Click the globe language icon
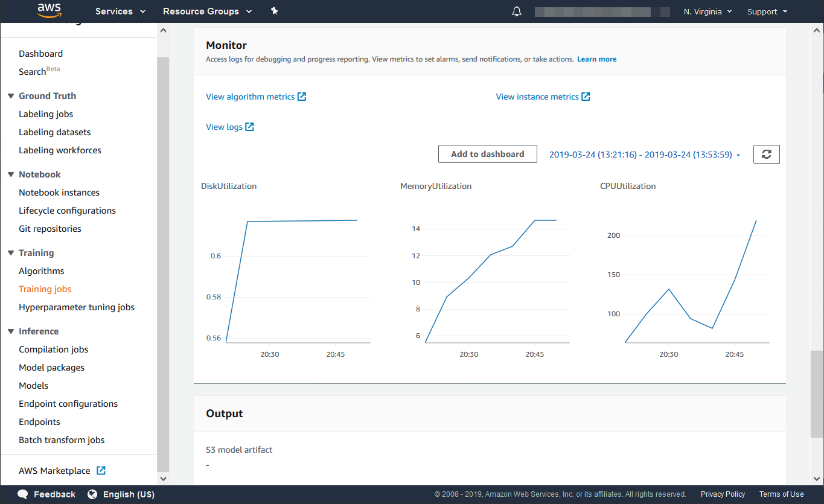Viewport: 824px width, 504px height. [92, 494]
